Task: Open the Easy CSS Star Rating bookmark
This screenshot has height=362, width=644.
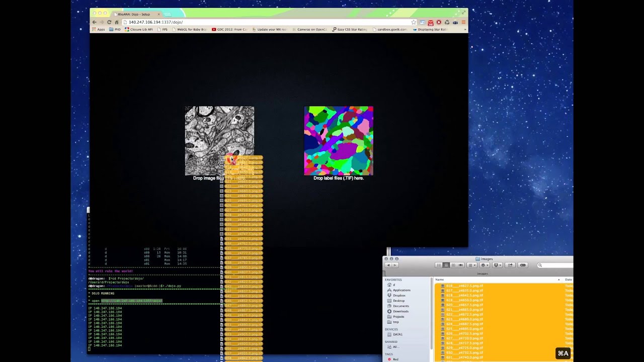Action: [x=349, y=29]
